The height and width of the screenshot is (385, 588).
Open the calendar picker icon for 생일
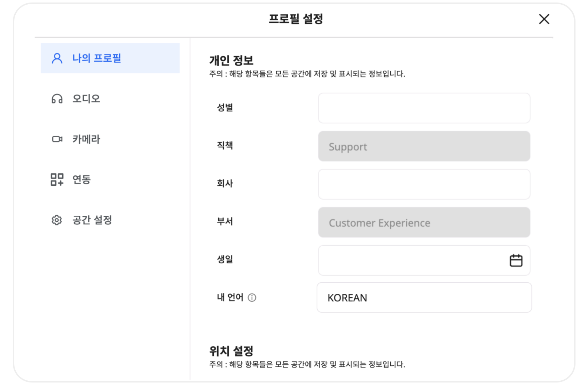(516, 261)
